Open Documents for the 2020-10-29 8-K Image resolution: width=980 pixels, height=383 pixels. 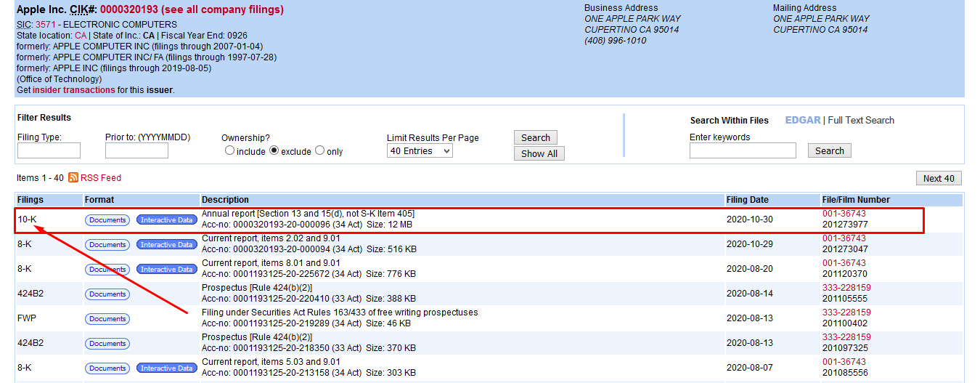pos(107,245)
